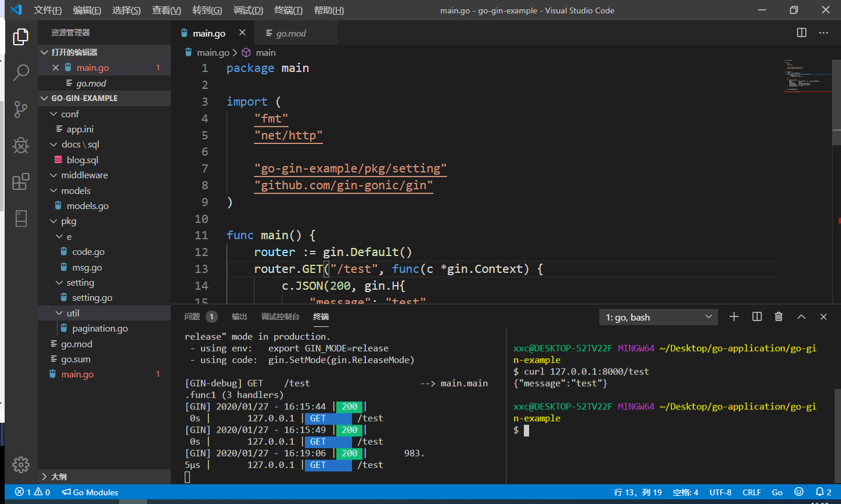Open the Extensions view
Viewport: 841px width, 504px height.
click(x=21, y=182)
